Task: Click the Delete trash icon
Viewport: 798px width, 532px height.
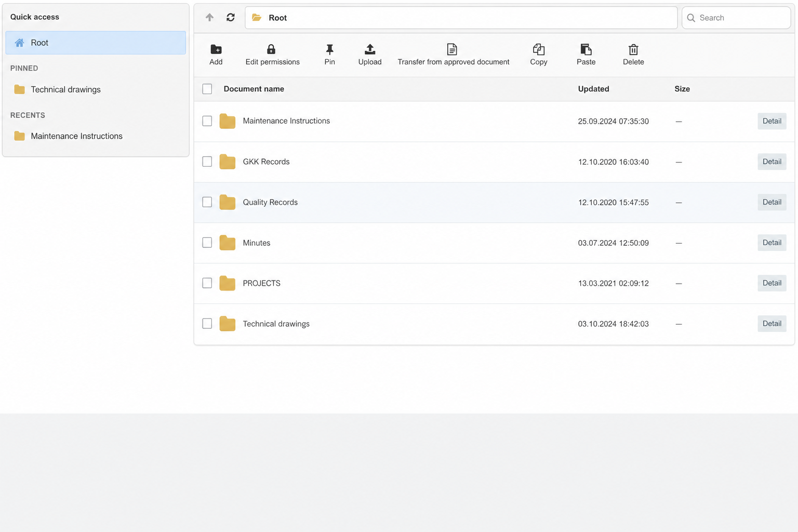Action: [633, 49]
